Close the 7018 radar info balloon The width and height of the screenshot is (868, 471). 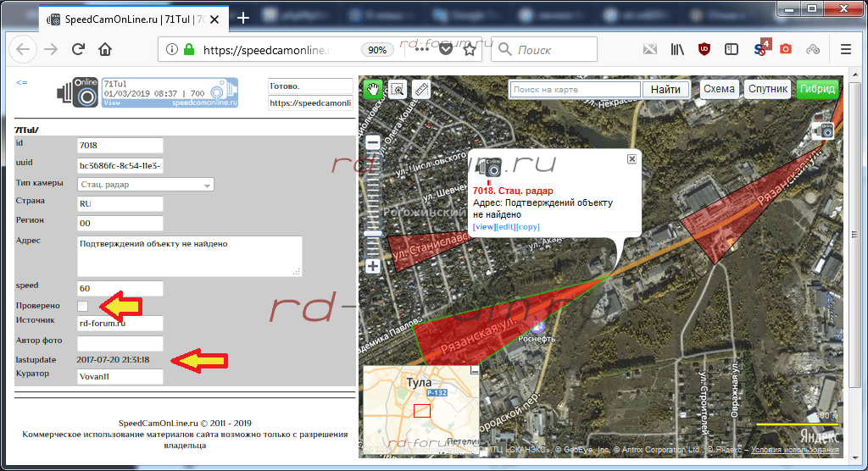click(632, 158)
